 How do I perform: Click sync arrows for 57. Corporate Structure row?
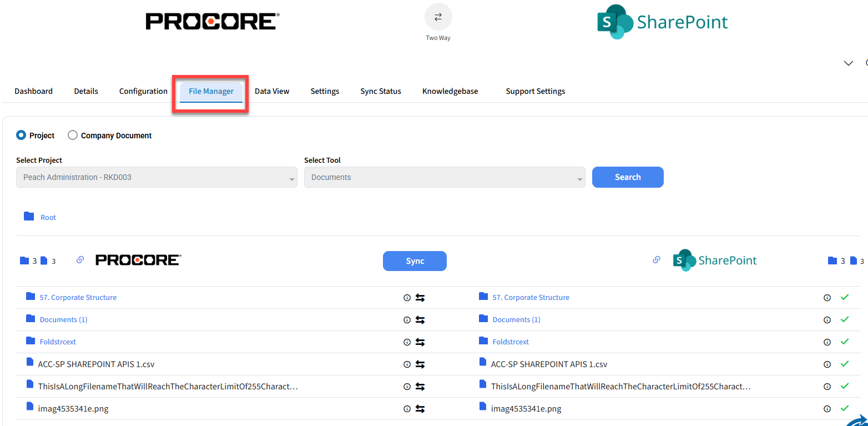[420, 298]
